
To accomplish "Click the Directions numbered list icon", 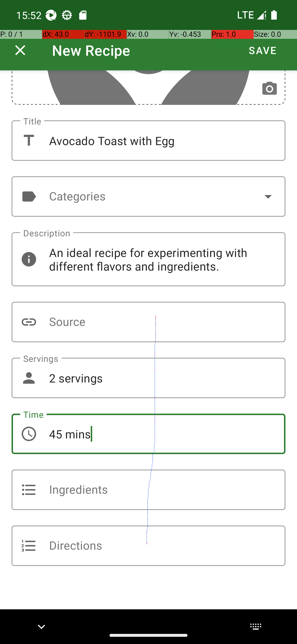I will [29, 546].
